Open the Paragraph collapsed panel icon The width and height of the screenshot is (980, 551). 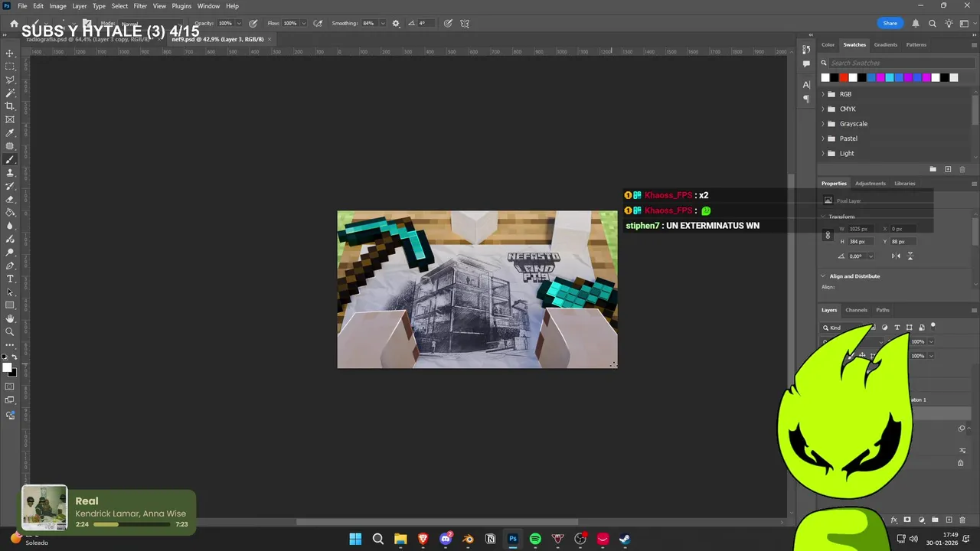click(806, 99)
